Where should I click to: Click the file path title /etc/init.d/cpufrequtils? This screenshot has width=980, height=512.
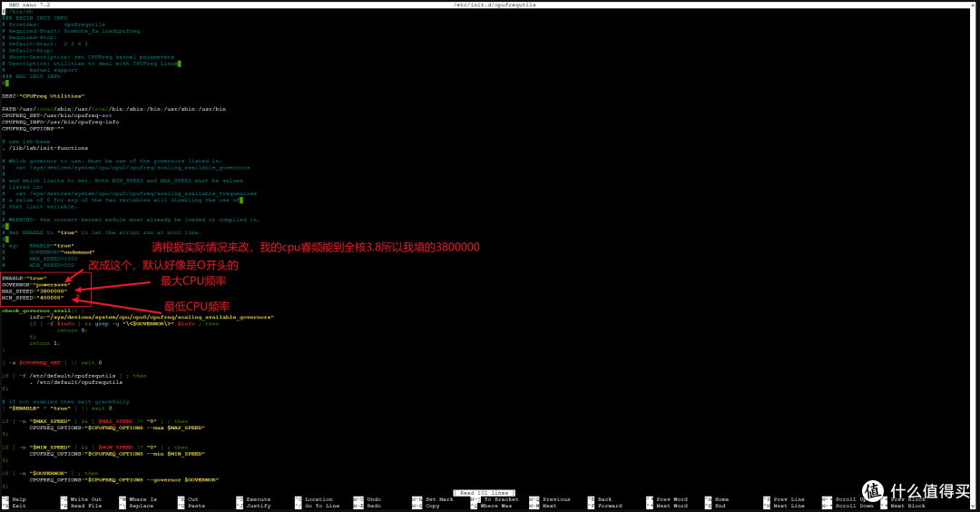click(x=489, y=5)
